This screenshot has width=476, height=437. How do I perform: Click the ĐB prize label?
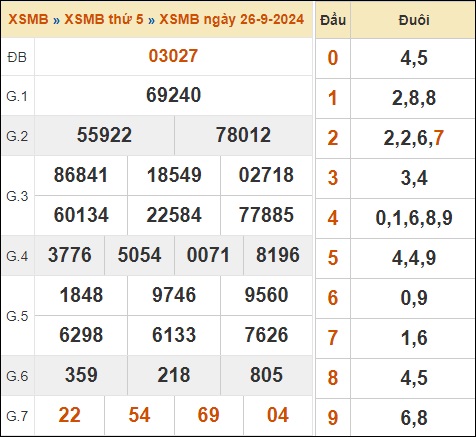tap(17, 57)
